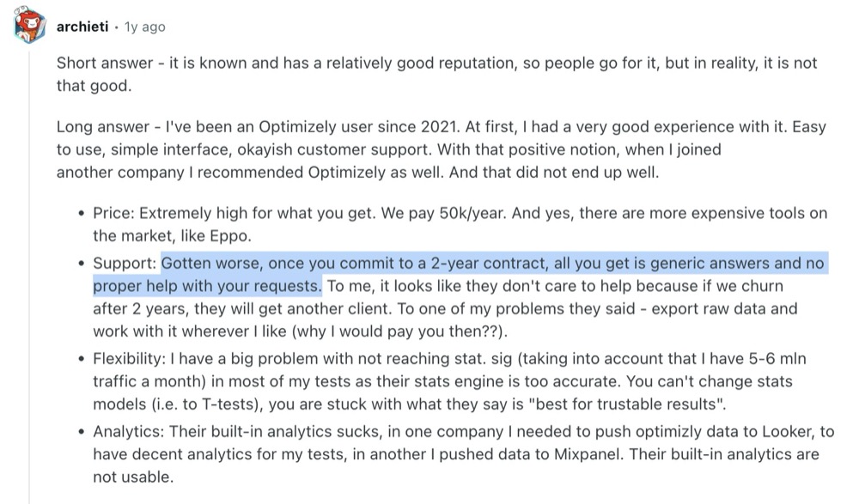Click the "Short answer" opening paragraph
The height and width of the screenshot is (504, 859).
tap(436, 75)
